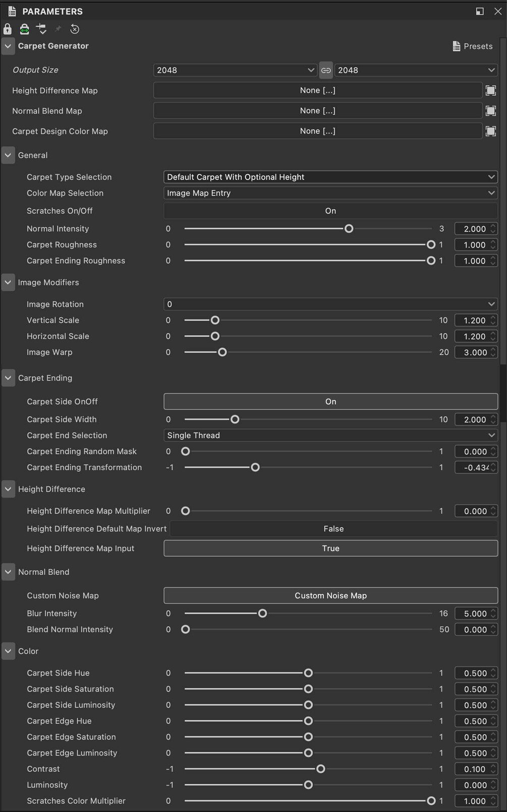Toggle Scratches On/Off button
Image resolution: width=507 pixels, height=812 pixels.
(x=330, y=211)
